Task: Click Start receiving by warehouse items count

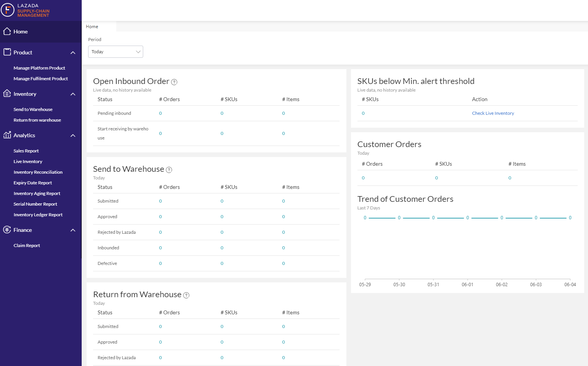Action: click(x=283, y=133)
